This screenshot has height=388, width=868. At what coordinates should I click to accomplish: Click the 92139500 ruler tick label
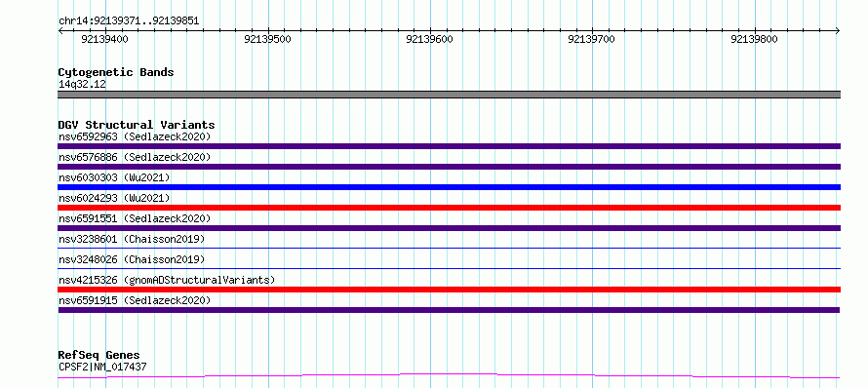[x=267, y=39]
